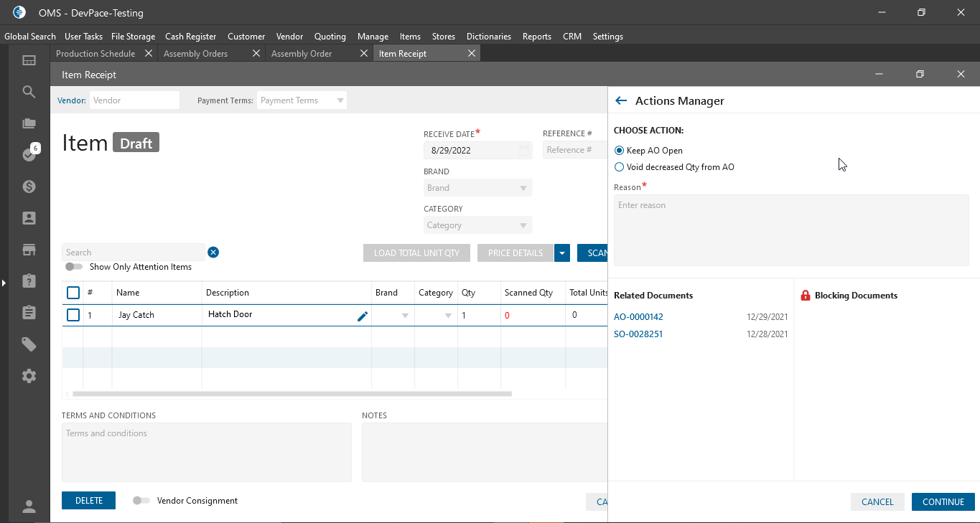980x523 pixels.
Task: Open the Dictionaries menu
Action: point(488,37)
